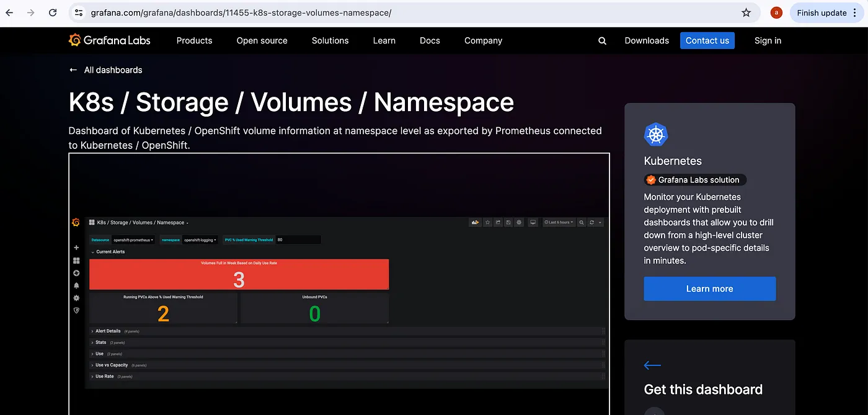This screenshot has width=868, height=415.
Task: Open the Solutions menu
Action: pyautogui.click(x=330, y=40)
